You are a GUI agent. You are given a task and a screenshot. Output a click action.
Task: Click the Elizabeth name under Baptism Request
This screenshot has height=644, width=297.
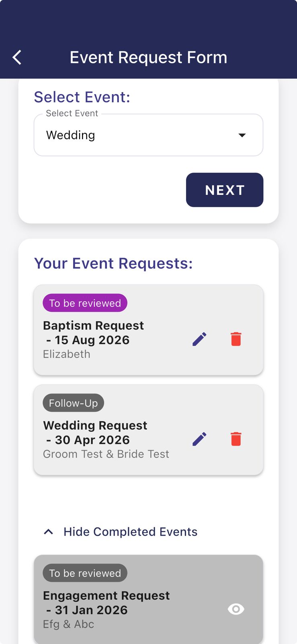tap(67, 354)
